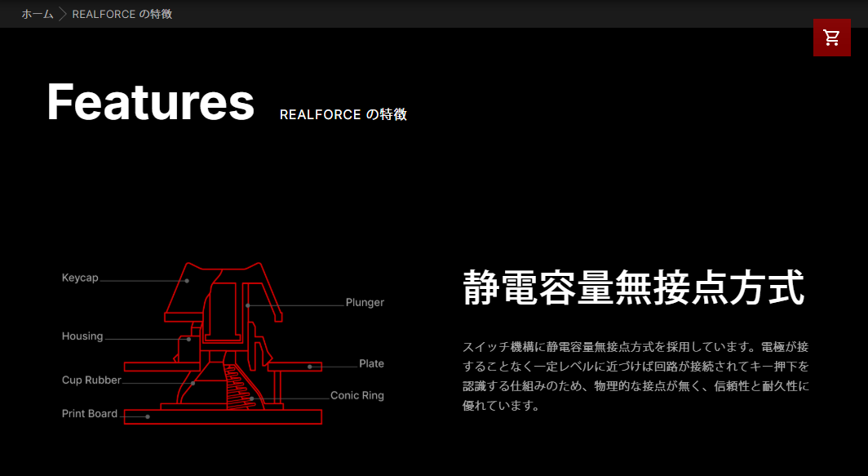This screenshot has height=476, width=868.
Task: Click the Plunger label in the diagram
Action: pos(365,303)
